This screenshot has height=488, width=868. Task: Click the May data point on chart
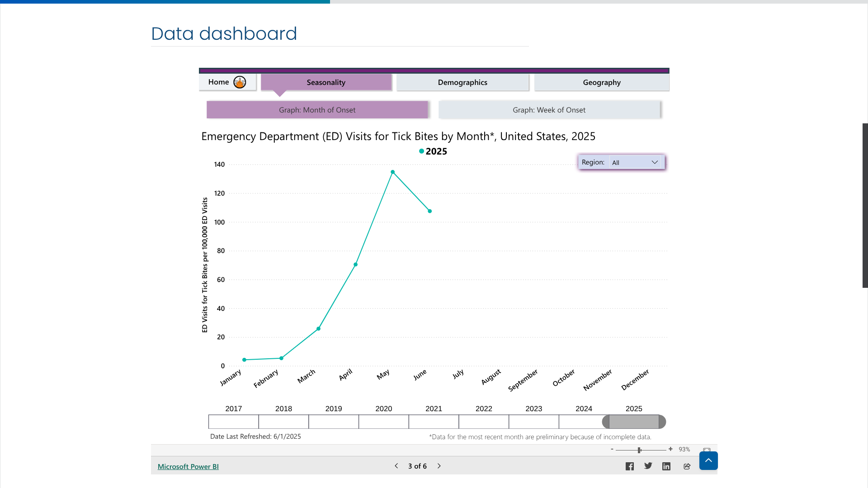(392, 172)
